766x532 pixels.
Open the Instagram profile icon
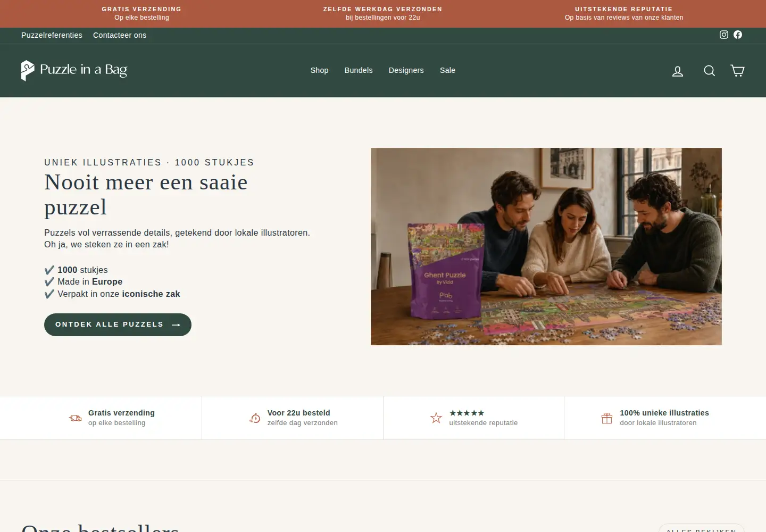(724, 35)
